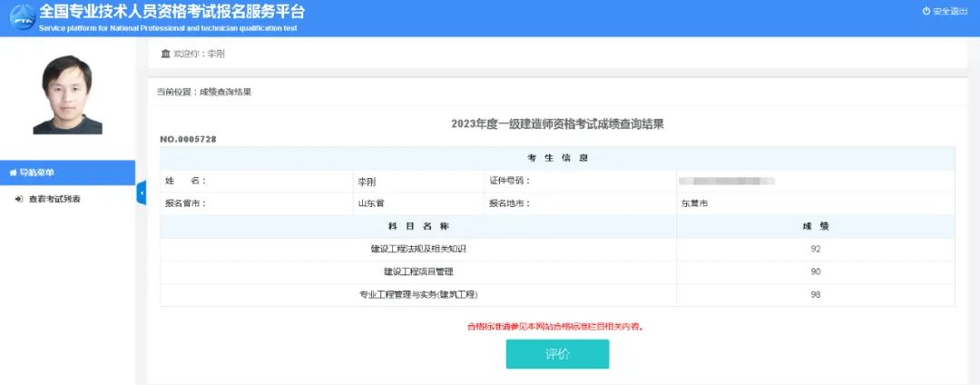
Task: Click the 科目名称 column header
Action: [x=418, y=226]
